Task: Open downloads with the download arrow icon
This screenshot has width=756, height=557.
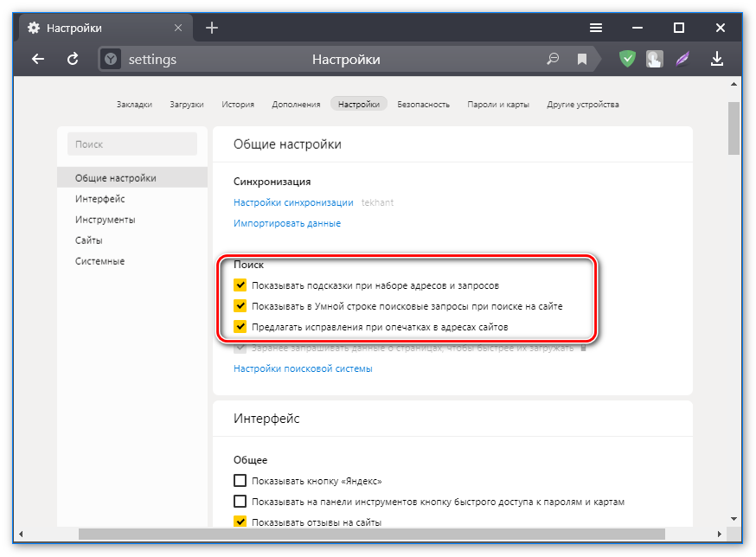Action: 716,60
